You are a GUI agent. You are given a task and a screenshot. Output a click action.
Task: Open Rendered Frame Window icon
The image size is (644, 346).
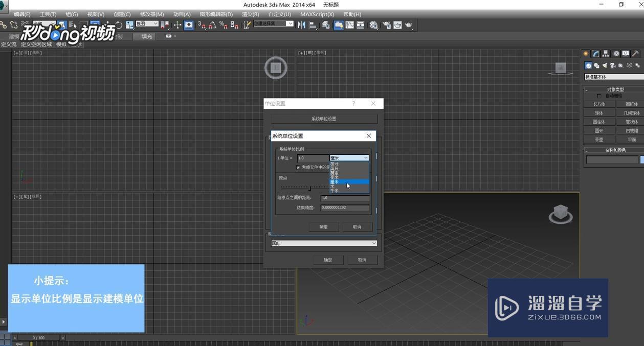pos(397,25)
